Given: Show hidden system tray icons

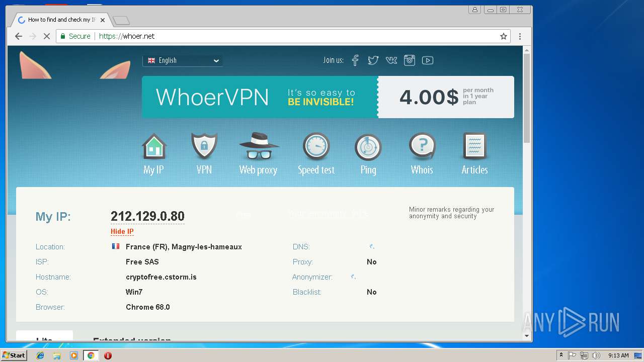Looking at the screenshot, I should (561, 355).
